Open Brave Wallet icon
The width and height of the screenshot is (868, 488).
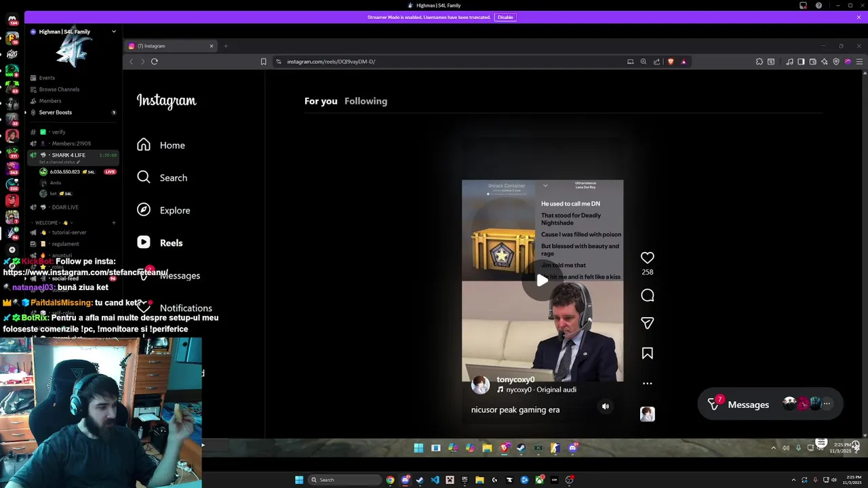click(x=812, y=62)
